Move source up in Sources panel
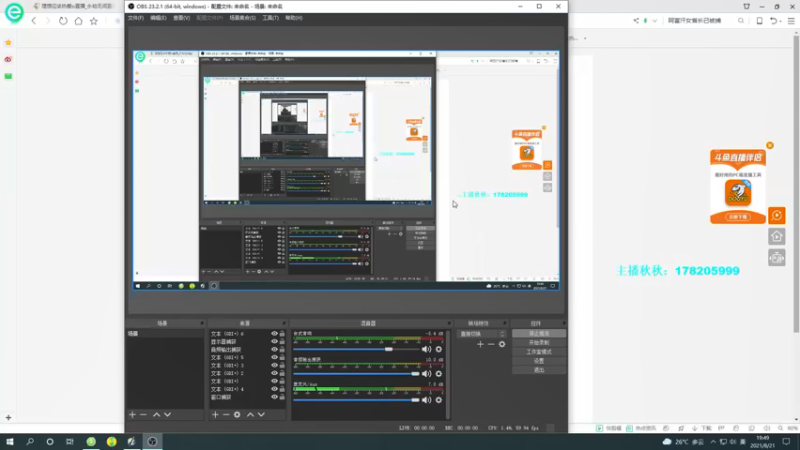The height and width of the screenshot is (450, 800). pyautogui.click(x=251, y=415)
